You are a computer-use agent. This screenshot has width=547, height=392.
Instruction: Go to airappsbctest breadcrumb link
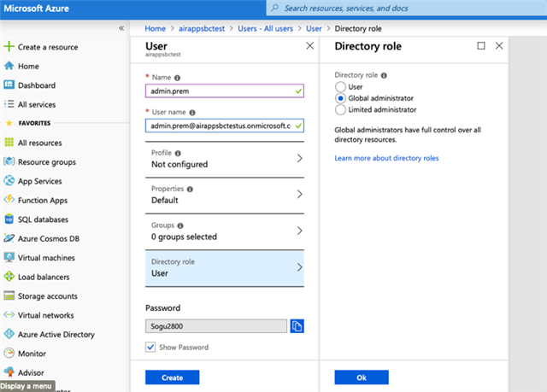[202, 28]
